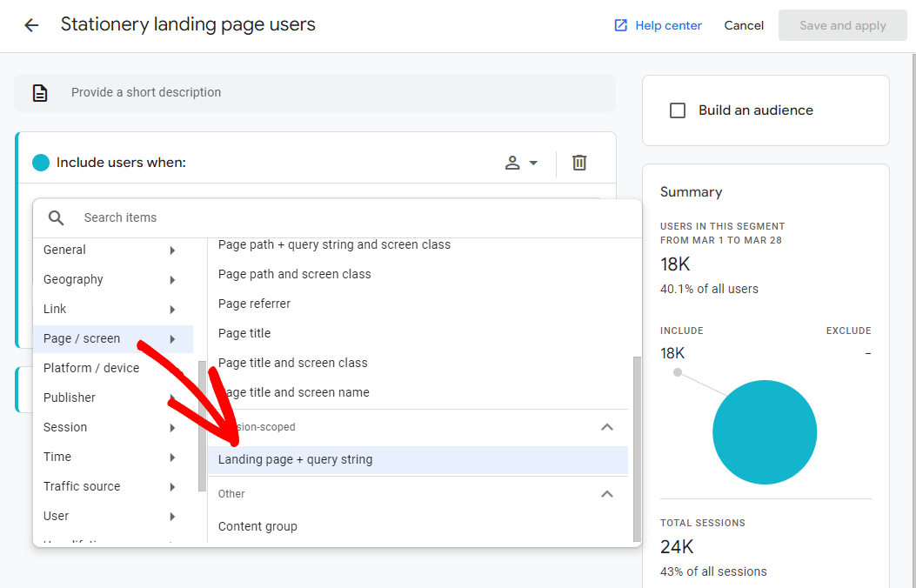Click the Cancel button
This screenshot has width=916, height=588.
tap(744, 25)
